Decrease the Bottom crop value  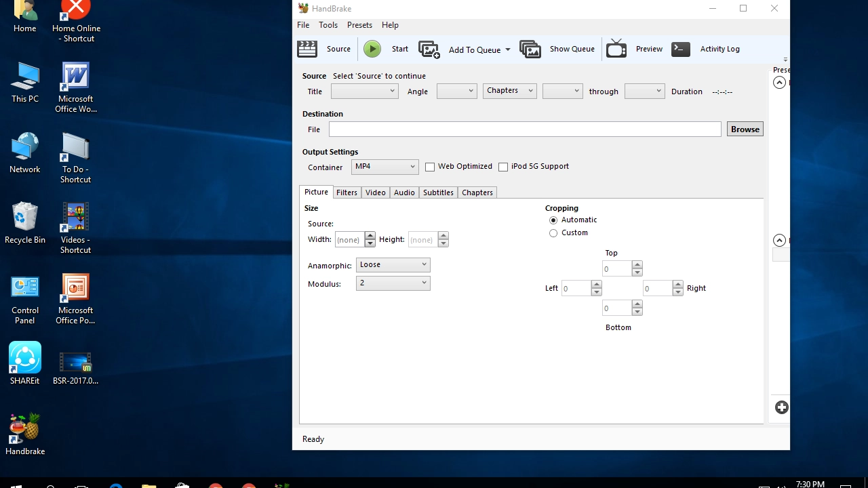637,312
